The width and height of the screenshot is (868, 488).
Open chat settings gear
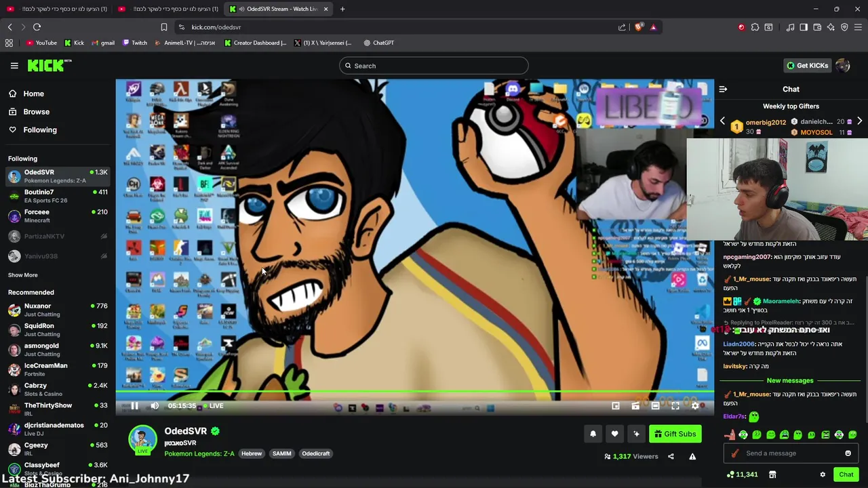(823, 474)
